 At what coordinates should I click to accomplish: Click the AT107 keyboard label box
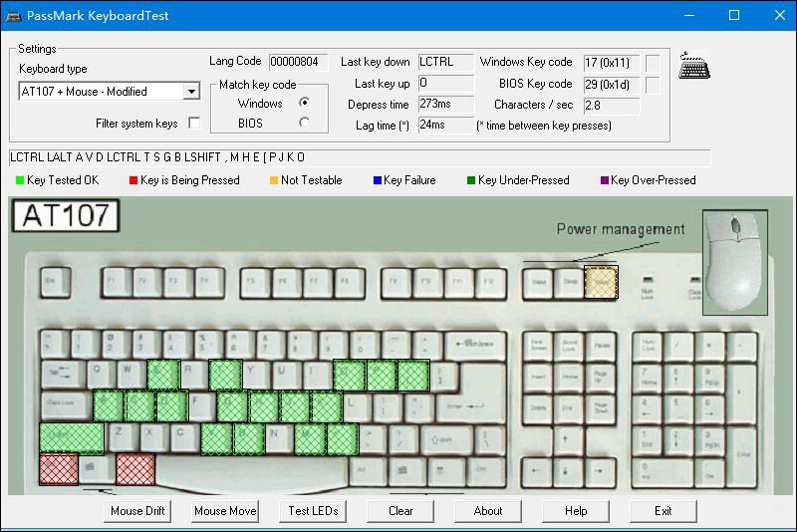(66, 215)
